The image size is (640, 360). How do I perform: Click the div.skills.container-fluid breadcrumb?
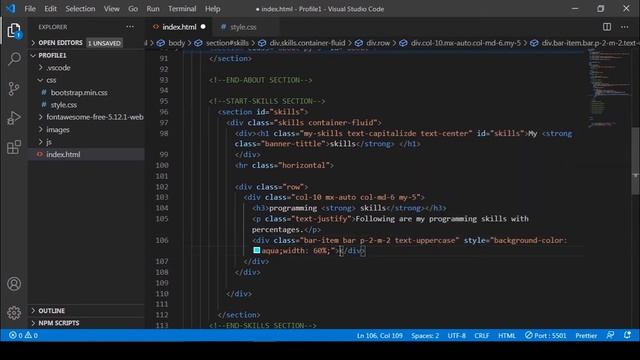(x=307, y=43)
